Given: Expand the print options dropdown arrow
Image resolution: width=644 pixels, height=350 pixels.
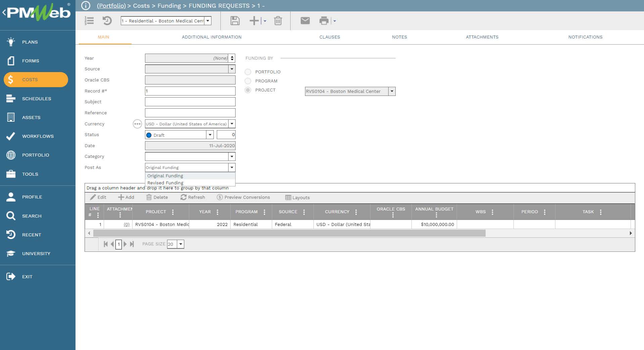Looking at the screenshot, I should pyautogui.click(x=335, y=21).
